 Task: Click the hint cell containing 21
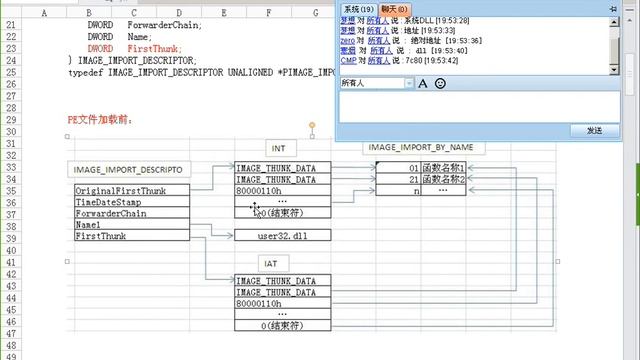(x=398, y=179)
